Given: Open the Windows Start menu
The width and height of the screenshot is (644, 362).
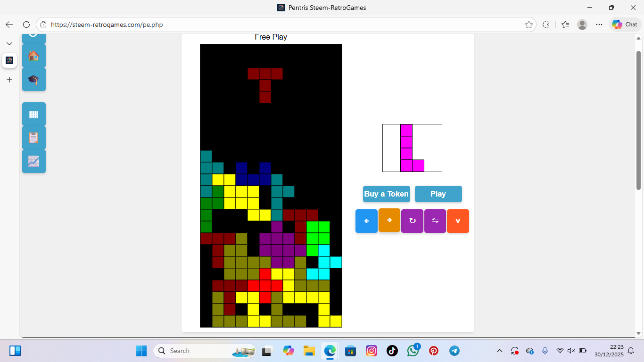Looking at the screenshot, I should click(141, 351).
